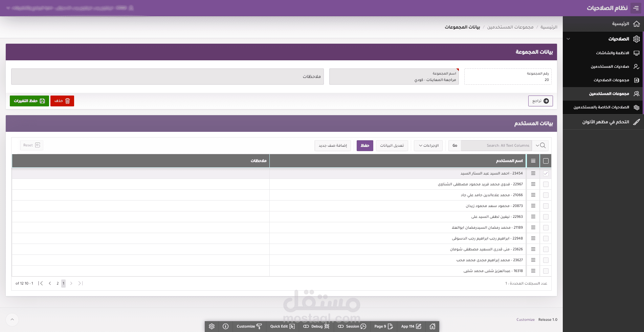The image size is (644, 332).
Task: Open the header row actions menu icon
Action: coord(533,161)
